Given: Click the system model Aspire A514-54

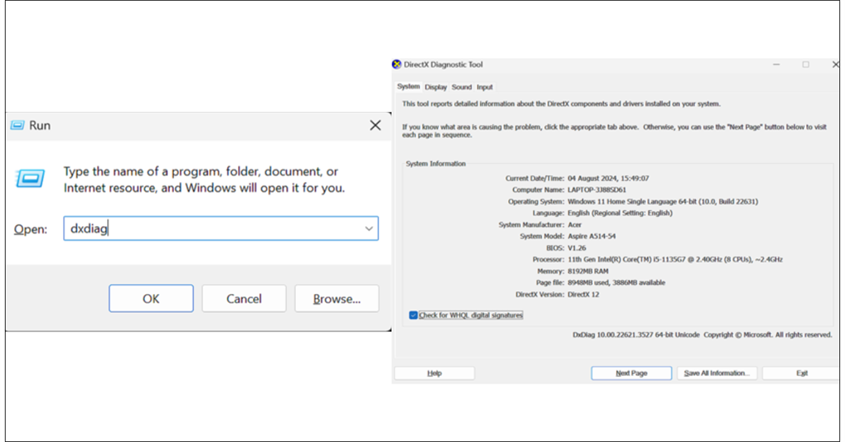Looking at the screenshot, I should click(x=591, y=236).
